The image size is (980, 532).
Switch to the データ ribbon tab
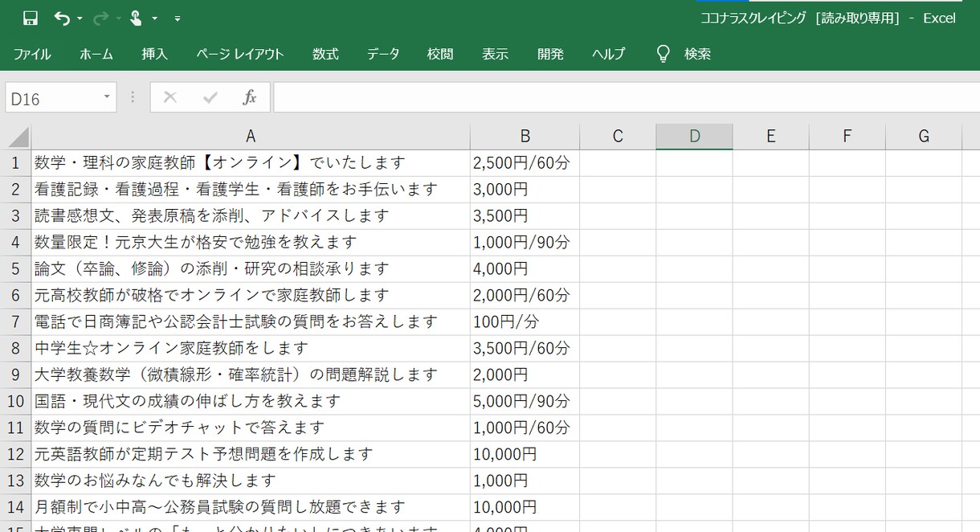(383, 54)
